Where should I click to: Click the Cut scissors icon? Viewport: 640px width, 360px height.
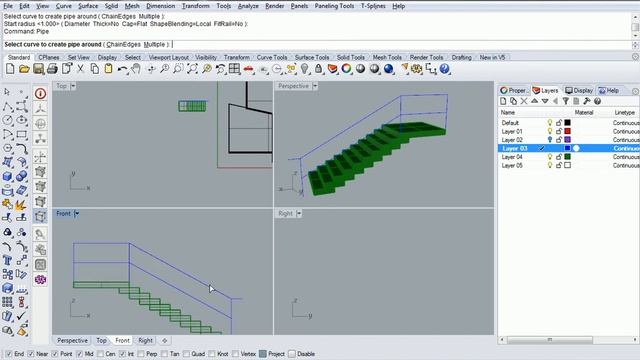click(80, 69)
